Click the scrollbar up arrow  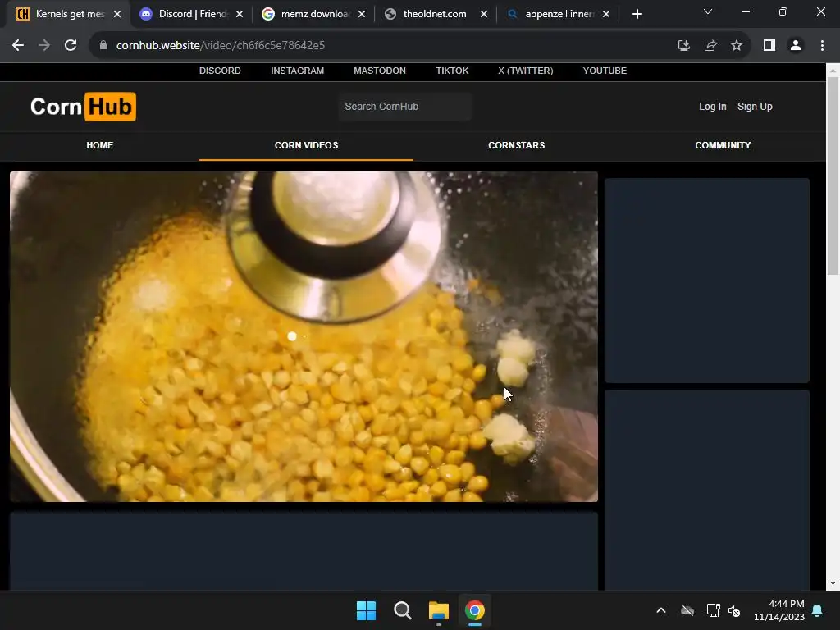pos(833,71)
